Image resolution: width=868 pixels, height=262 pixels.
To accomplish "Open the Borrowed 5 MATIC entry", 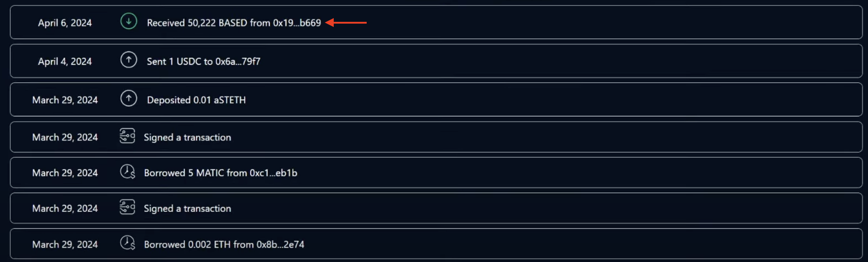I will [x=436, y=173].
